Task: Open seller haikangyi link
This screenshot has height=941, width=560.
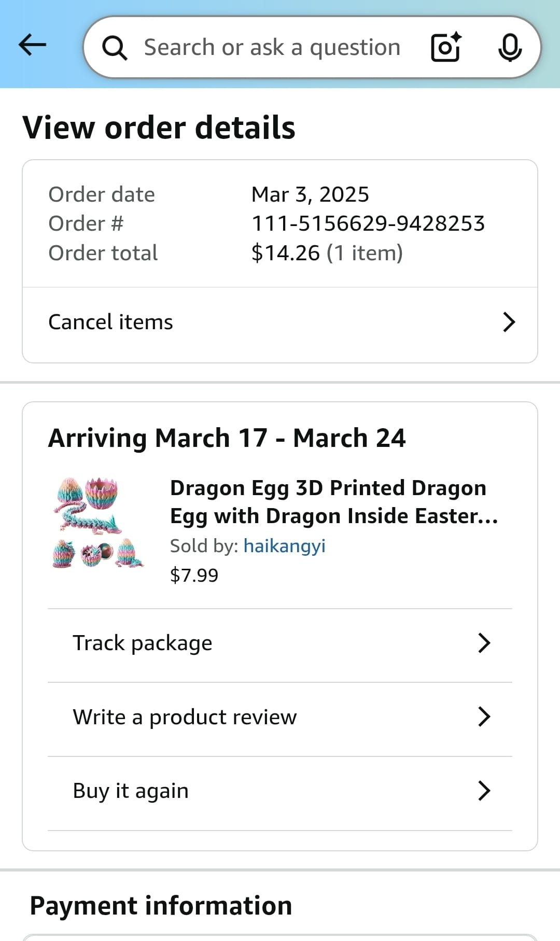Action: point(284,546)
